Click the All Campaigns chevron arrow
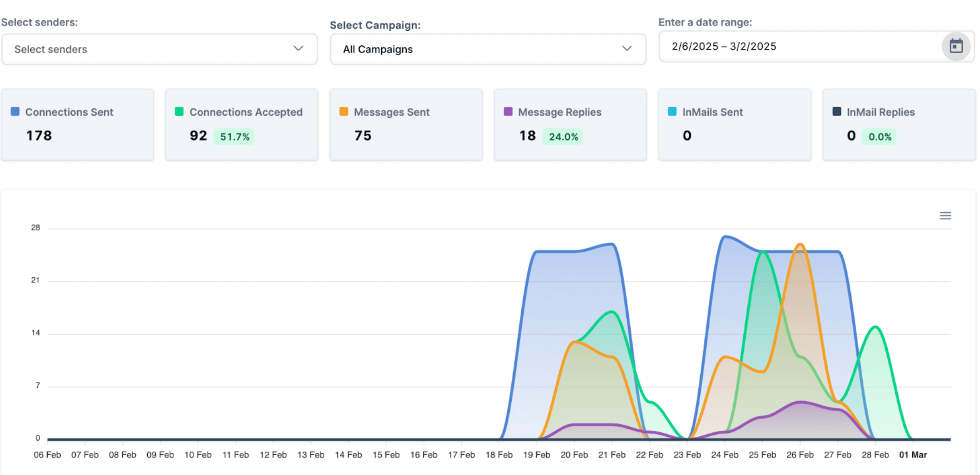980x475 pixels. [627, 48]
